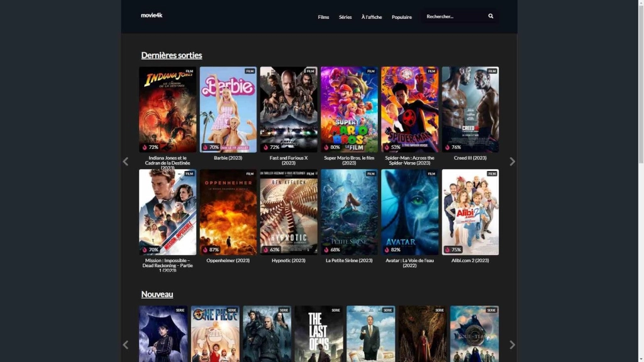Click the search magnifier icon
The image size is (644, 362).
(x=491, y=16)
